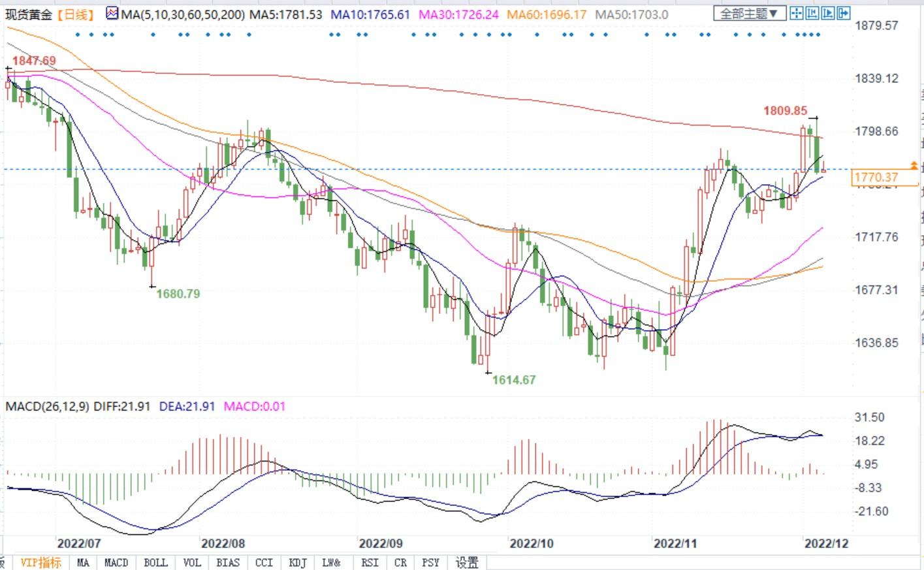Select the 2022/10 date on time axis
This screenshot has width=924, height=570.
531,543
